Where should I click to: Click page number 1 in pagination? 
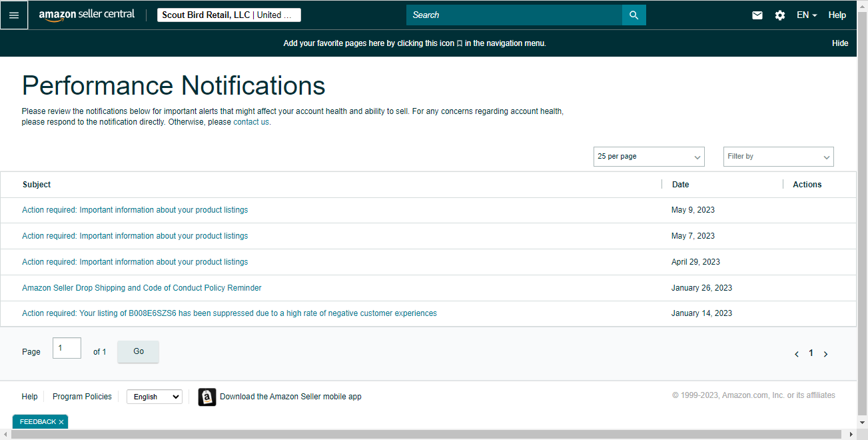tap(811, 353)
